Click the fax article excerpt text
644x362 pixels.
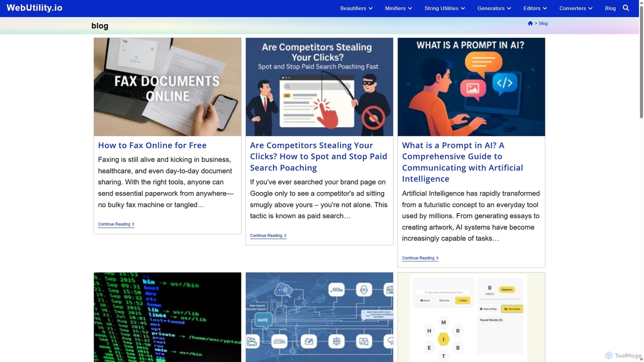[166, 182]
